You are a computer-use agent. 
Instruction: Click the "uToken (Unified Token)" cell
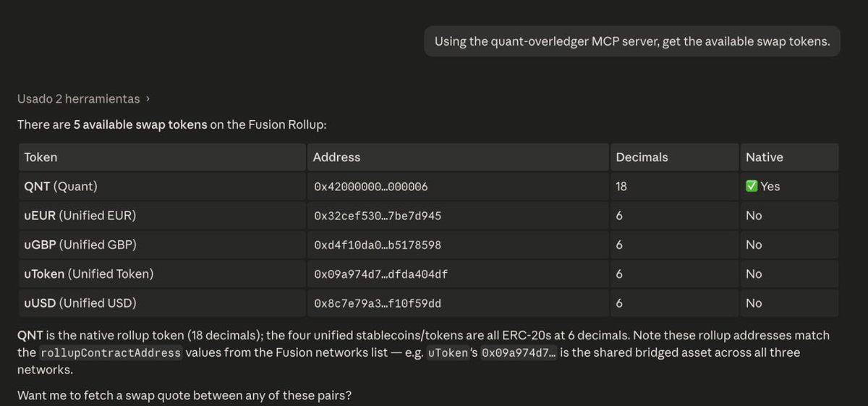162,274
